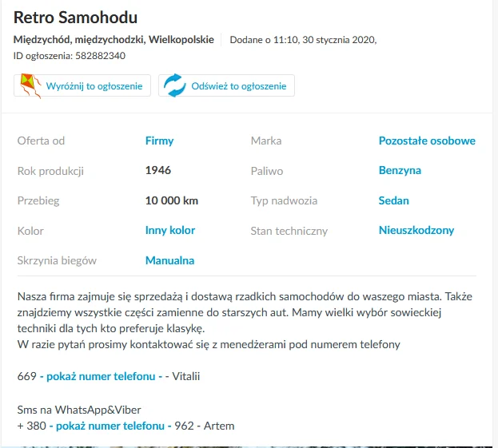Viewport: 498px width, 448px height.
Task: Select the 'Wyróżnij to ogłoszenie' button label
Action: click(94, 86)
